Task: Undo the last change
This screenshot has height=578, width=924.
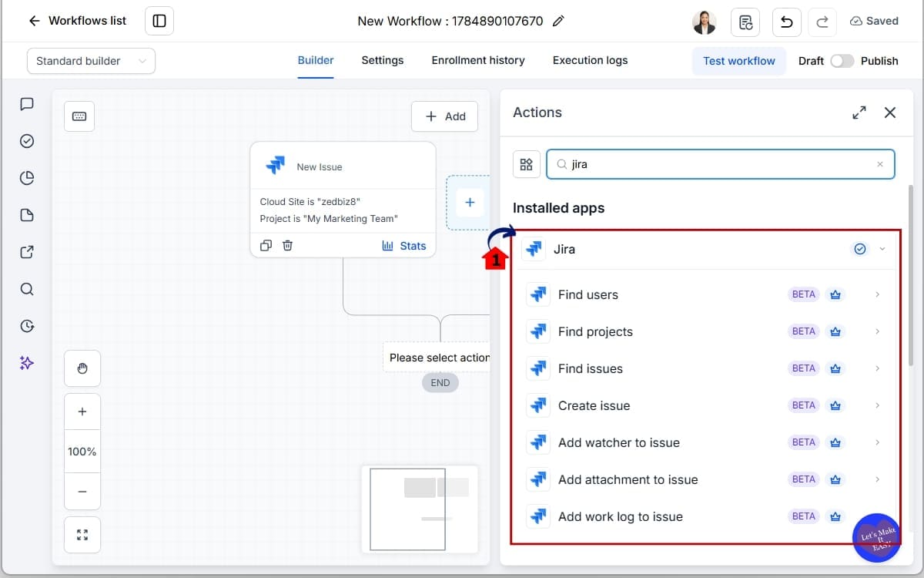Action: (786, 22)
